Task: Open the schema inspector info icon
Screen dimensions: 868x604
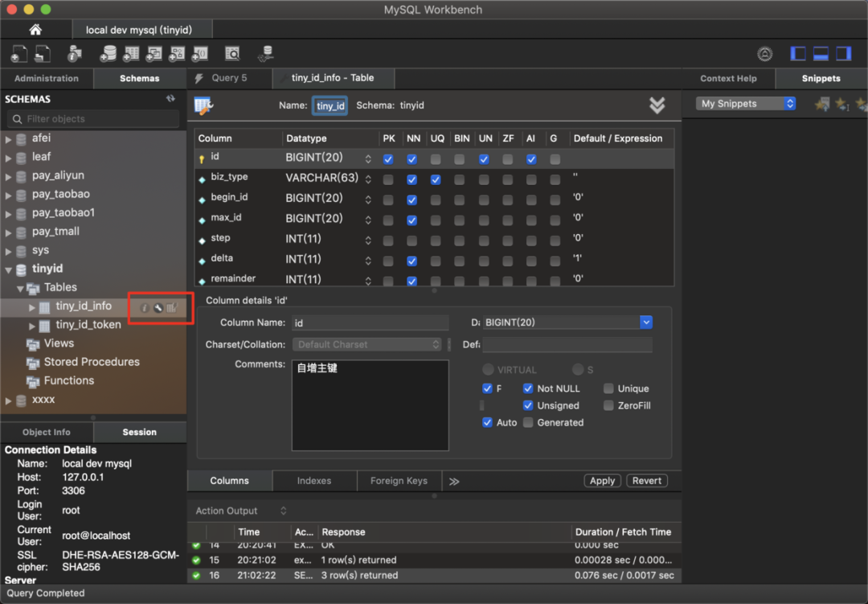Action: 74,54
